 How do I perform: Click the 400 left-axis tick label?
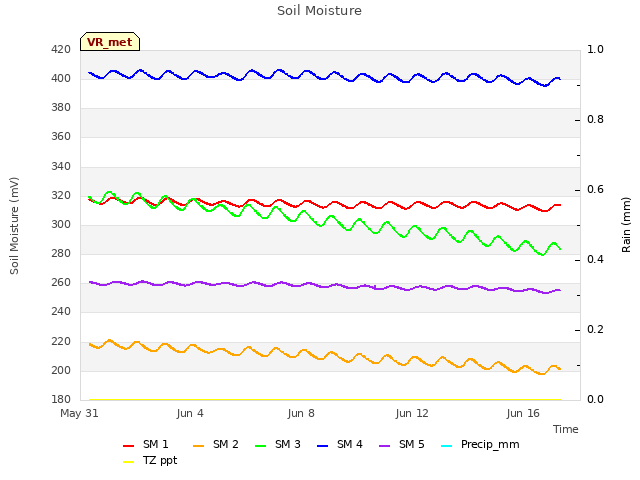[61, 78]
